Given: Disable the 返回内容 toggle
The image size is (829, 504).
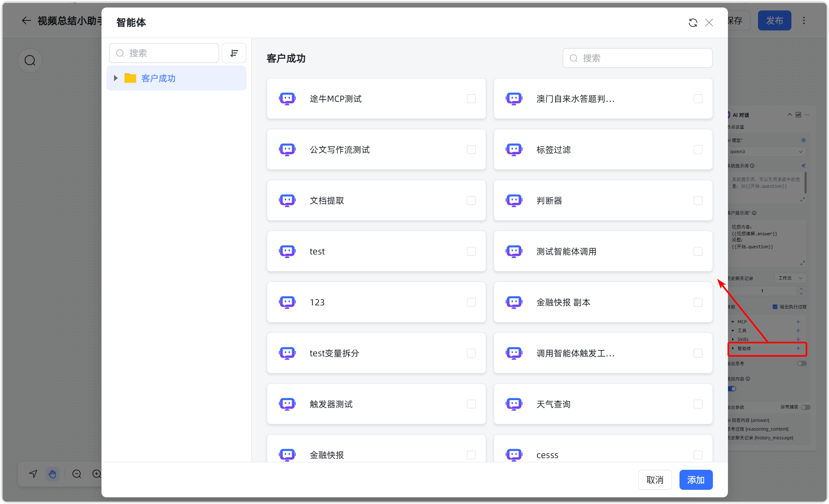Looking at the screenshot, I should 732,388.
